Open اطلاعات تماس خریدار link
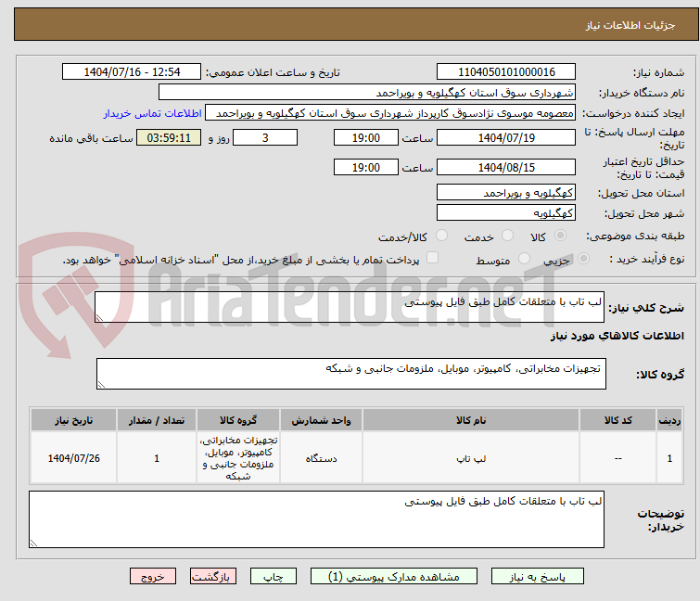 [x=153, y=113]
